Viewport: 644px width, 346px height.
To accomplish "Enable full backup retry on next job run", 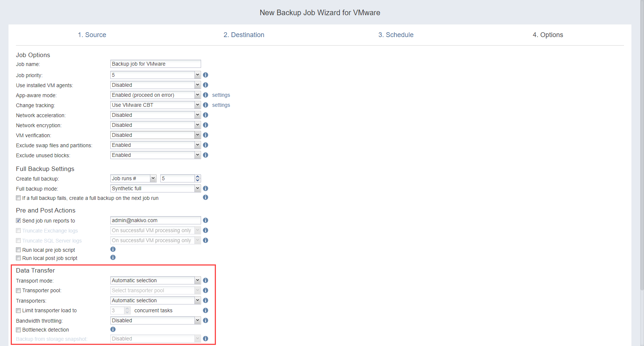I will (x=18, y=198).
